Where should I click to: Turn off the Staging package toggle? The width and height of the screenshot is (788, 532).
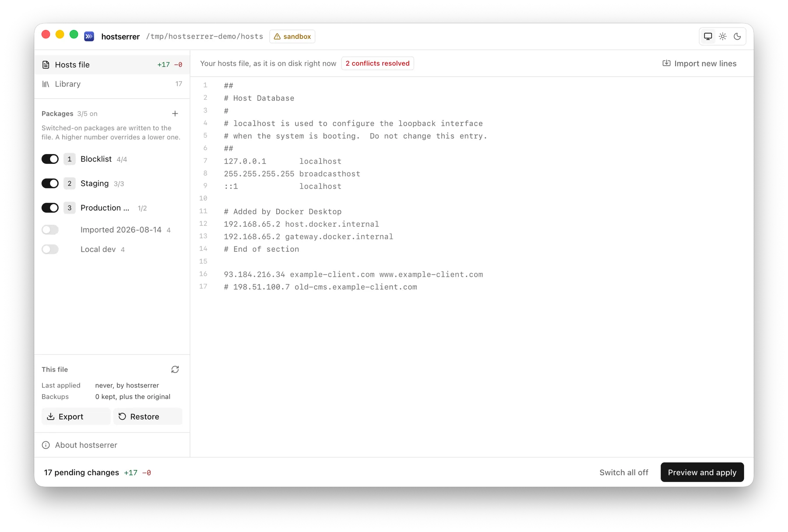click(x=50, y=183)
